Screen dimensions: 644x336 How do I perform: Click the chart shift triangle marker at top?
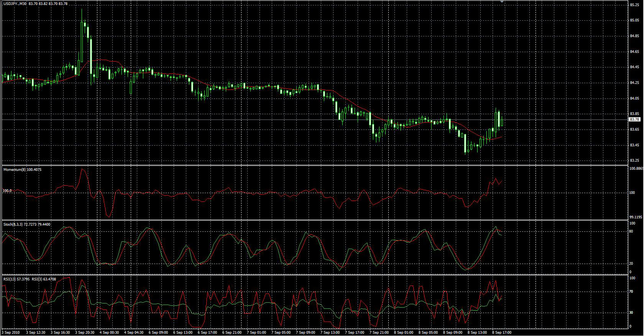point(502,2)
